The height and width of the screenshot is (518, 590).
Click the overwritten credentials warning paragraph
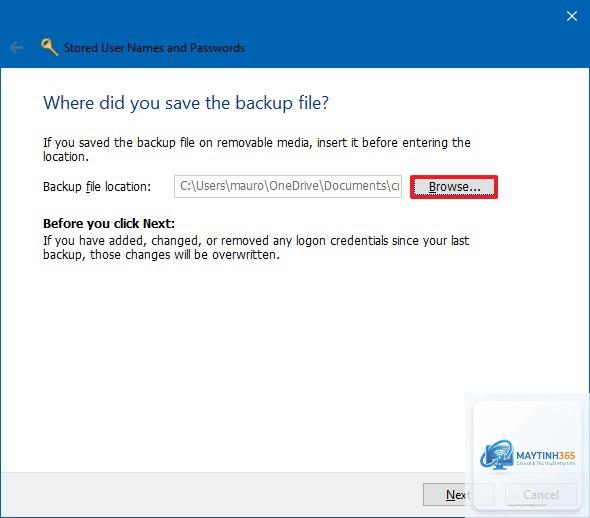(256, 248)
